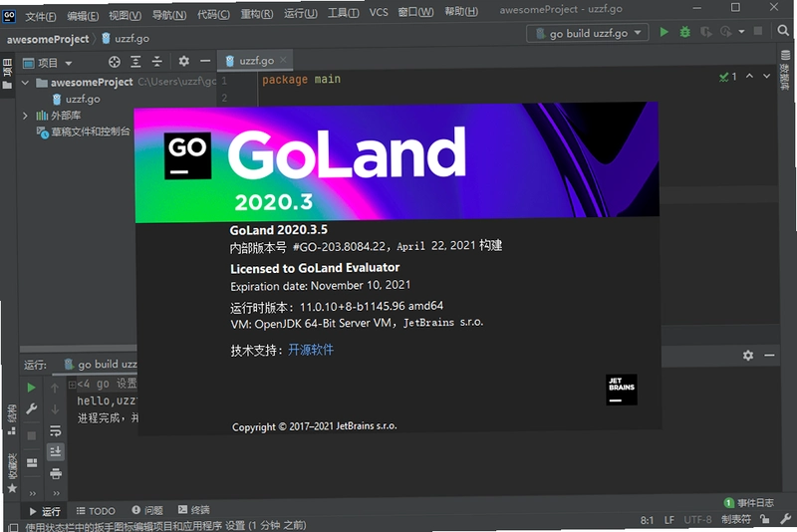Open the 重构(R) menu
Screen dimensions: 797x532
click(x=257, y=14)
